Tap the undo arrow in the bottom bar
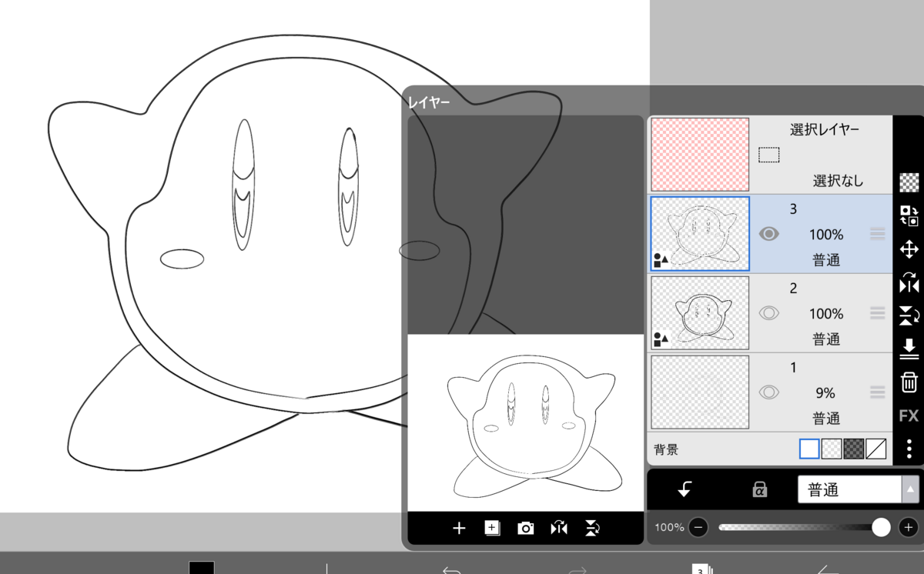Image resolution: width=924 pixels, height=574 pixels. pos(451,570)
